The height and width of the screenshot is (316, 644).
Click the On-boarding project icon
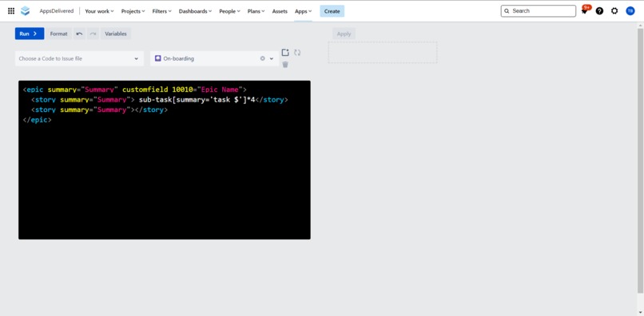pos(157,58)
